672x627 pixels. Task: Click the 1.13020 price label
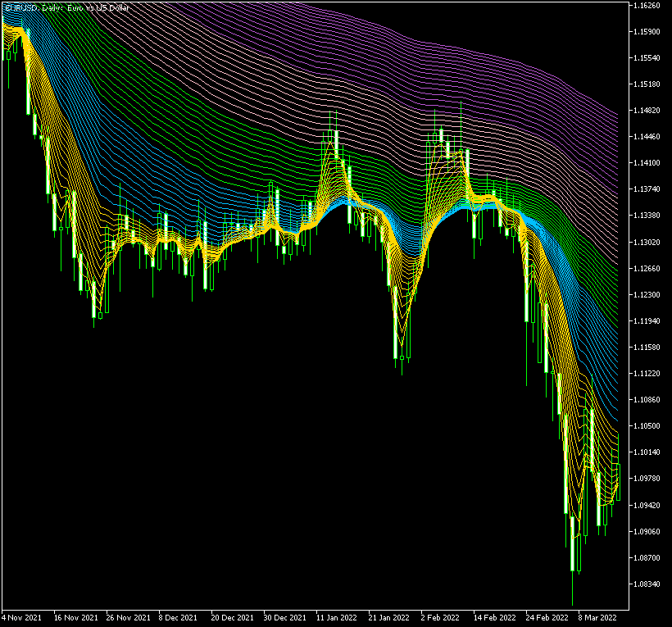[x=647, y=243]
